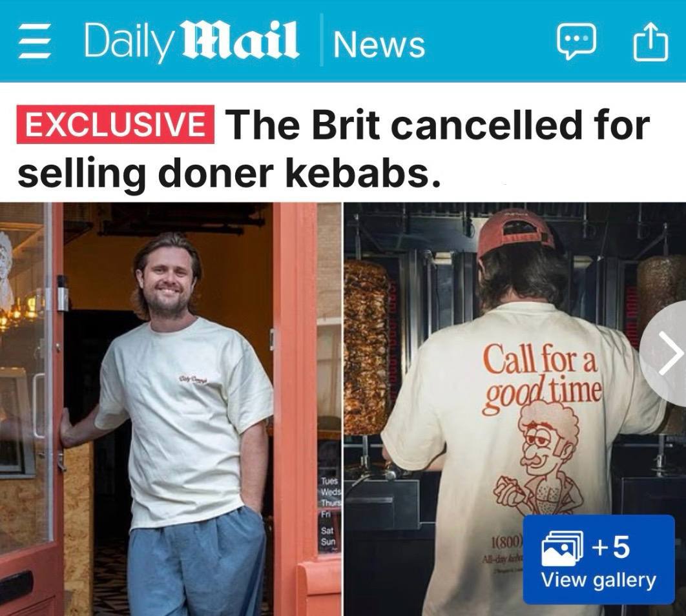
Task: Click the small chest logo on cream T-shirt
Action: click(x=192, y=379)
